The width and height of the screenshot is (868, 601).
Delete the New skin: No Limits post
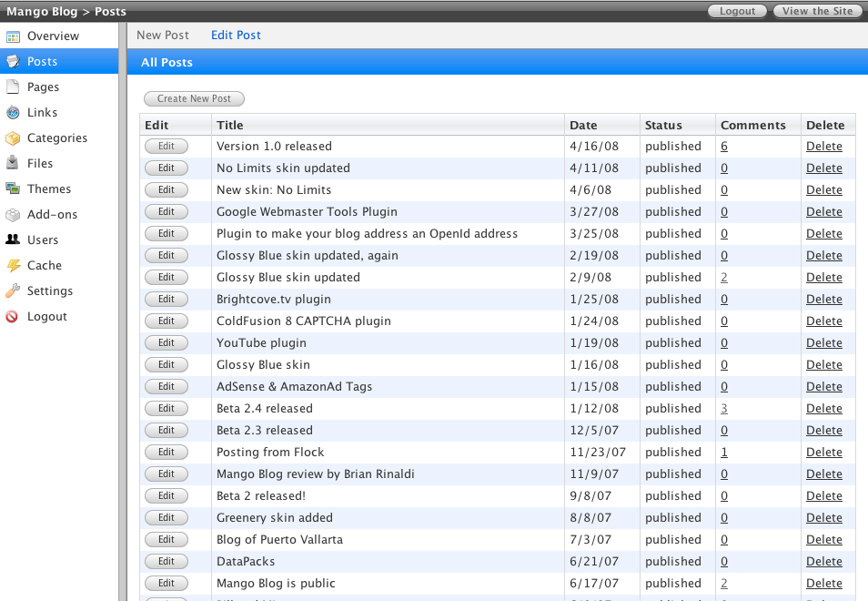coord(824,190)
